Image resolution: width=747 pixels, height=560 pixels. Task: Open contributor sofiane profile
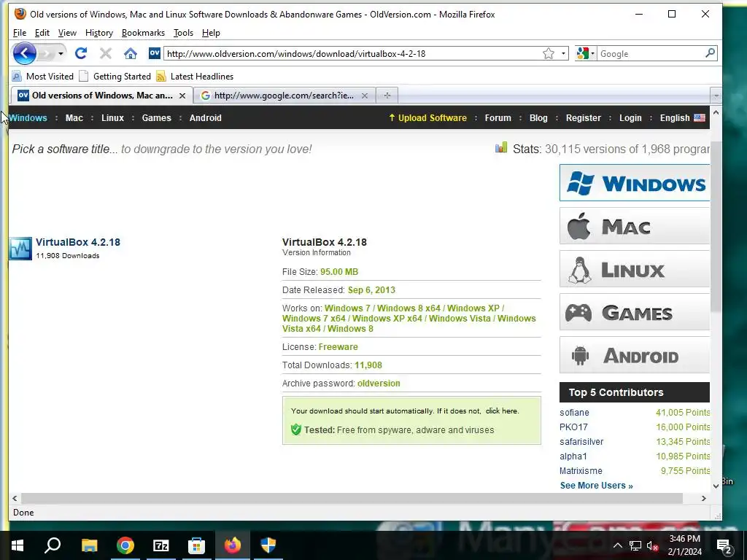point(574,413)
